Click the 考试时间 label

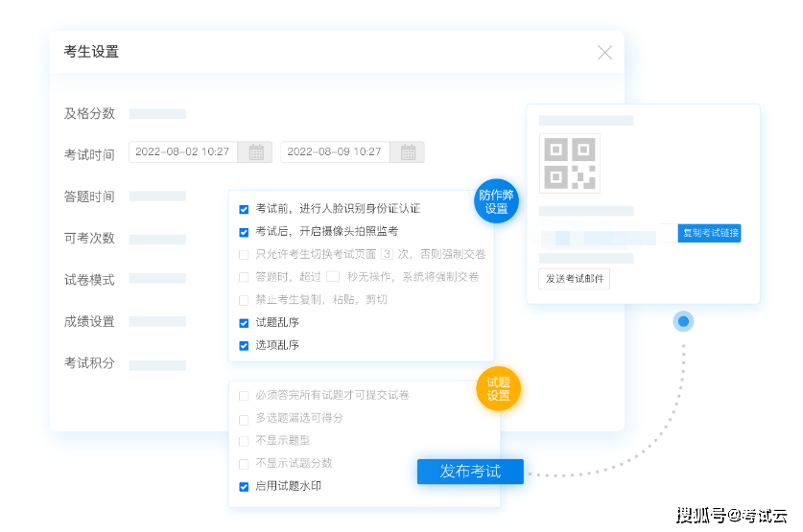click(89, 154)
